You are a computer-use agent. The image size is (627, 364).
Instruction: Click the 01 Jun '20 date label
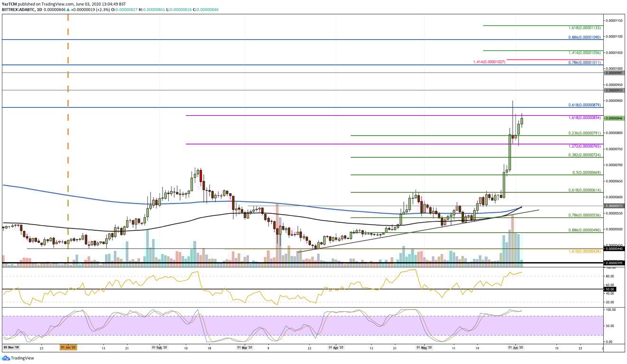click(x=517, y=346)
